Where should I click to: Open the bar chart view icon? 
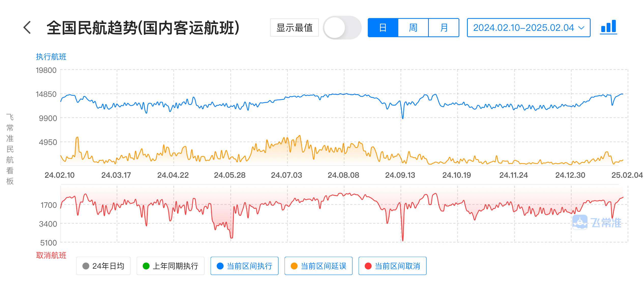(x=608, y=27)
